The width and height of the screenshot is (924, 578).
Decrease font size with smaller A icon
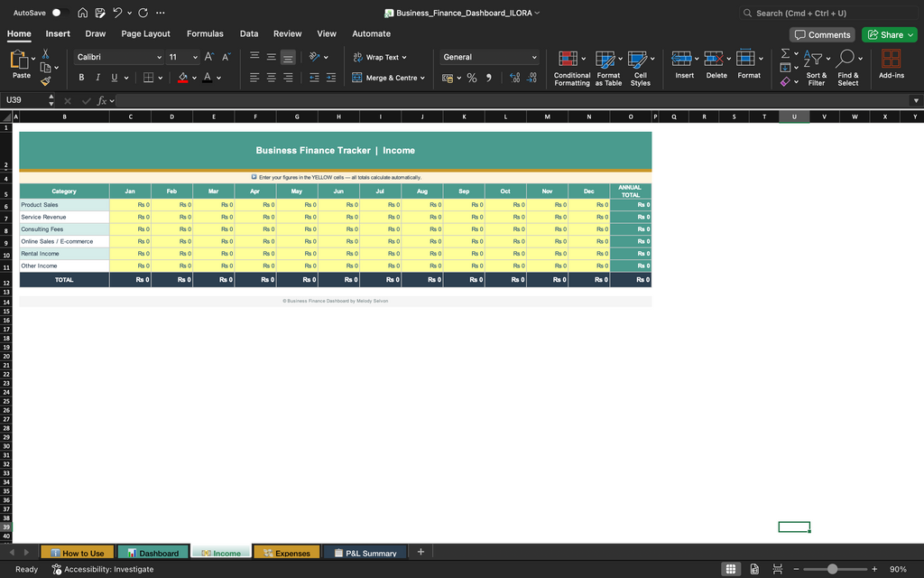click(226, 57)
